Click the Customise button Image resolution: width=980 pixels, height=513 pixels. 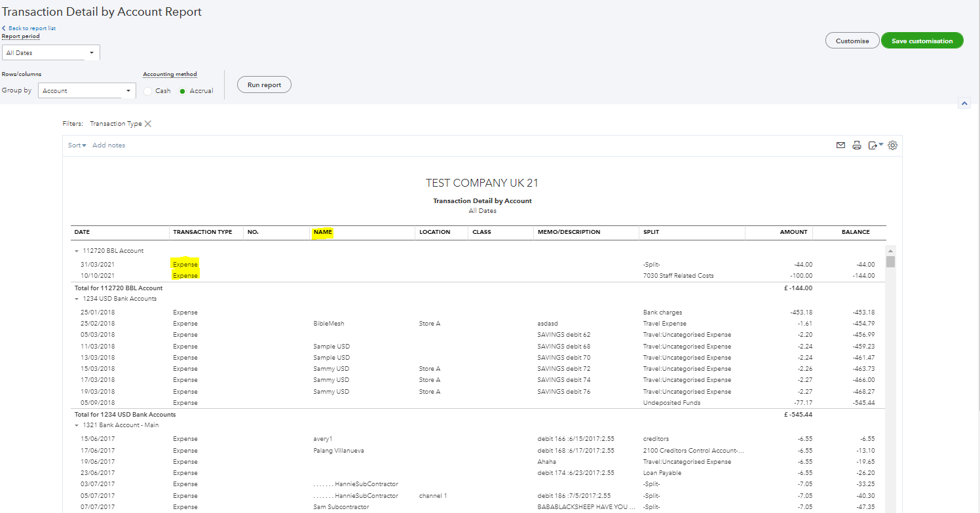pyautogui.click(x=852, y=41)
